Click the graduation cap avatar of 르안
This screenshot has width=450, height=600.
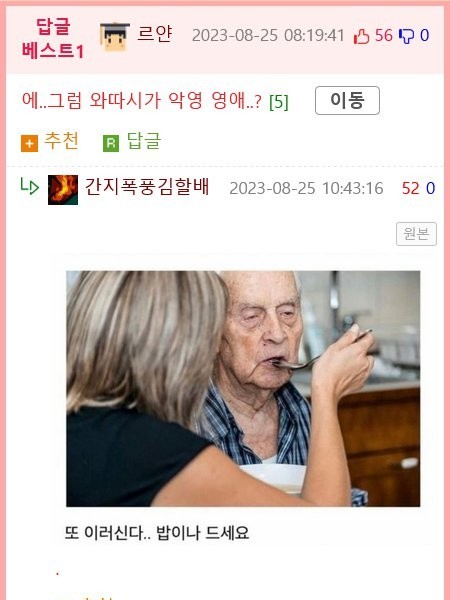[114, 37]
